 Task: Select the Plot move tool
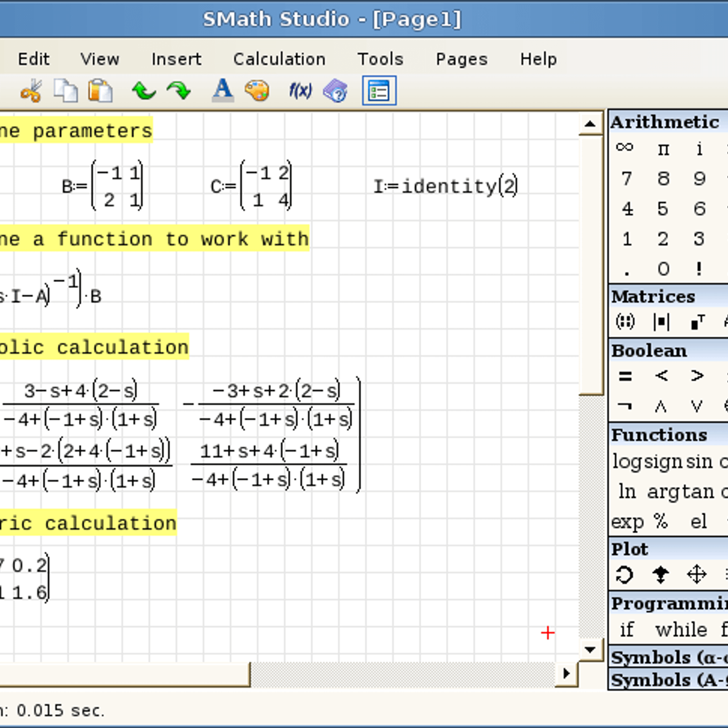[x=697, y=575]
